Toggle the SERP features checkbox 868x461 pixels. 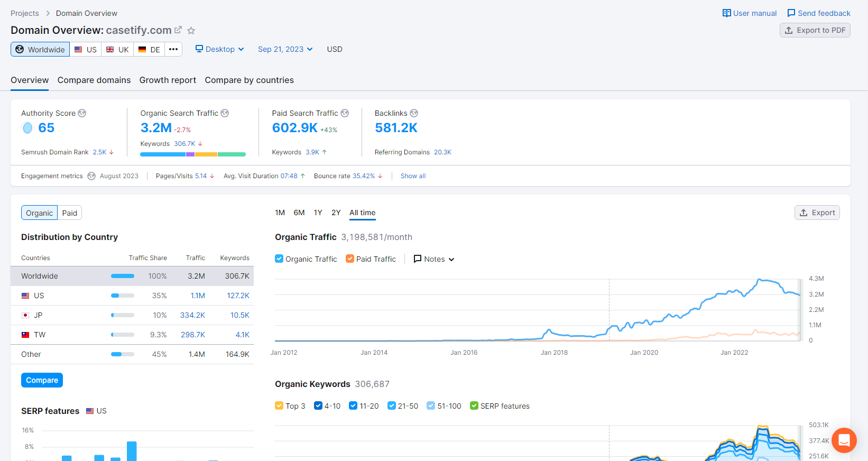[474, 406]
